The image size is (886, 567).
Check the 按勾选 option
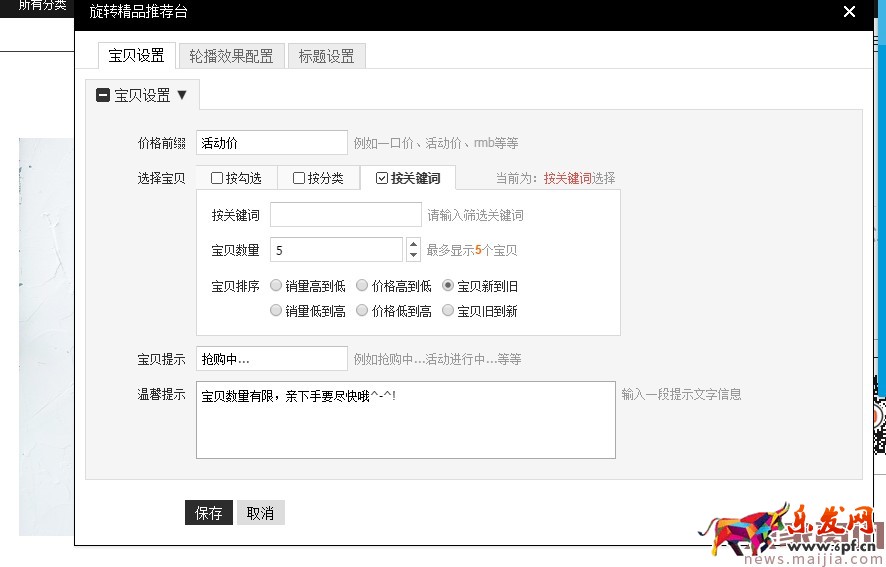[217, 178]
